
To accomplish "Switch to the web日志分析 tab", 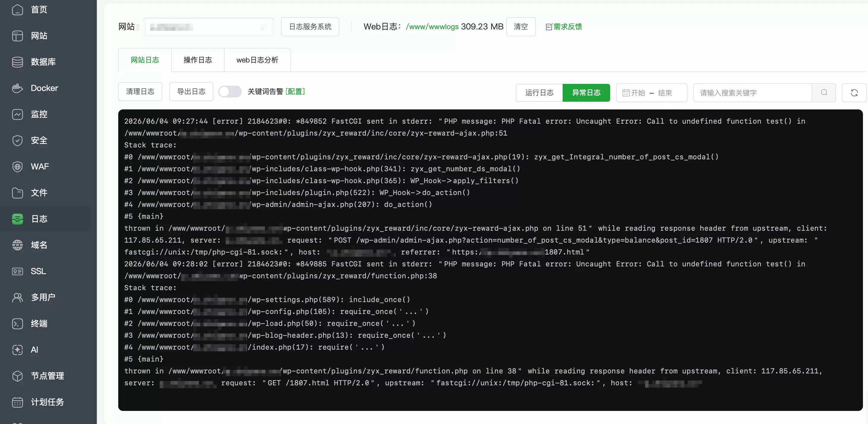I will pos(257,60).
